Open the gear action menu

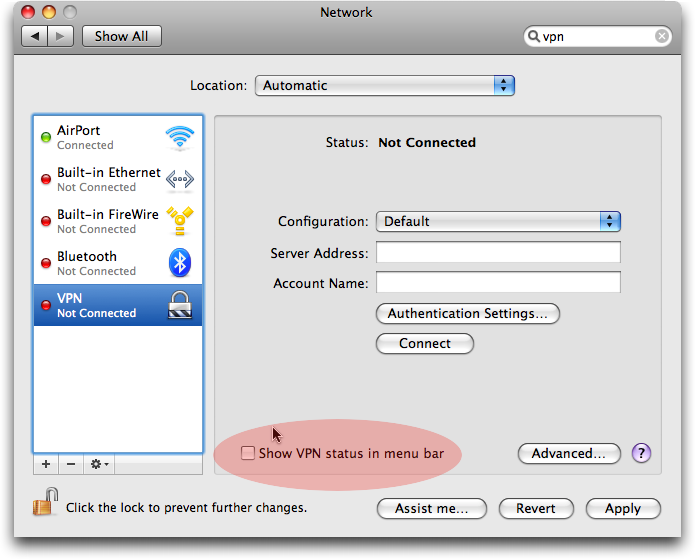point(99,464)
